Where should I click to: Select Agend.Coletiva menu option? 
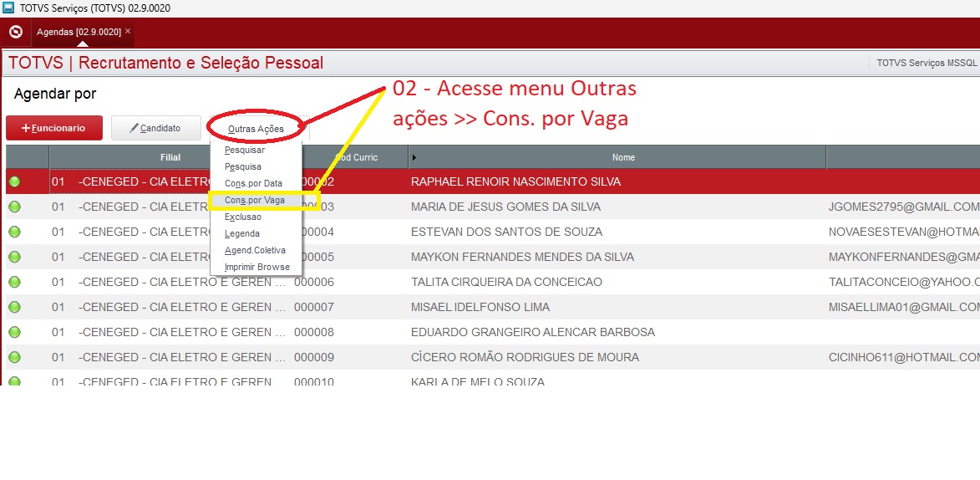click(x=255, y=250)
